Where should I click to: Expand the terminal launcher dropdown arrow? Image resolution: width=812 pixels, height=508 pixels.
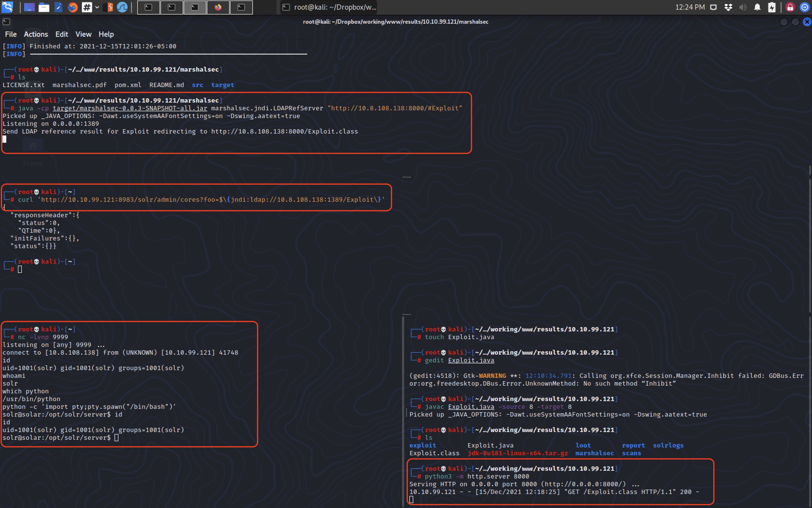coord(97,7)
